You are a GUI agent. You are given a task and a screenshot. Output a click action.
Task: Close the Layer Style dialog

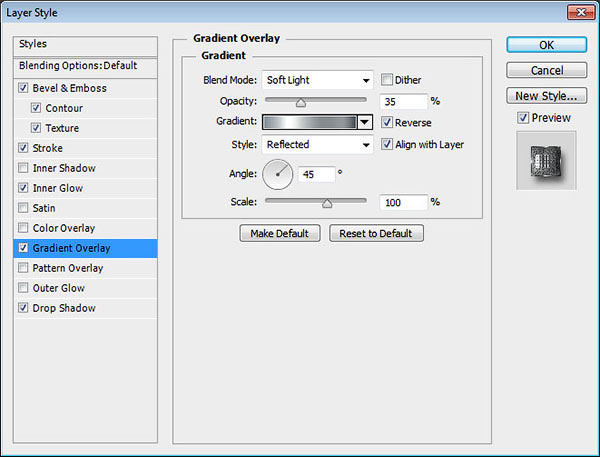coord(580,12)
